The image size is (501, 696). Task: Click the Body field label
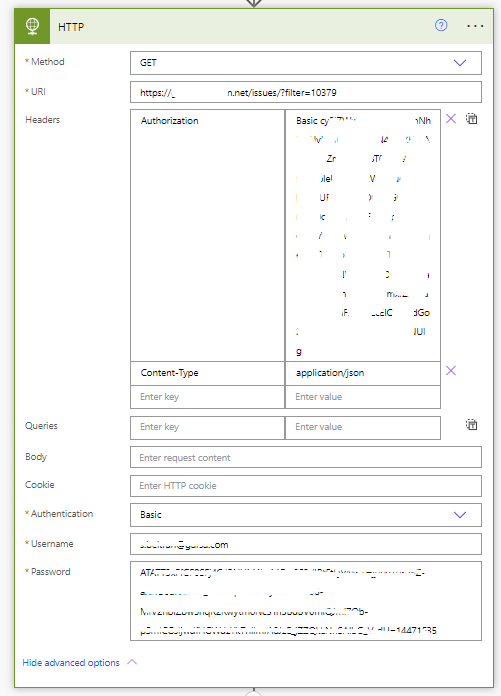click(x=36, y=457)
